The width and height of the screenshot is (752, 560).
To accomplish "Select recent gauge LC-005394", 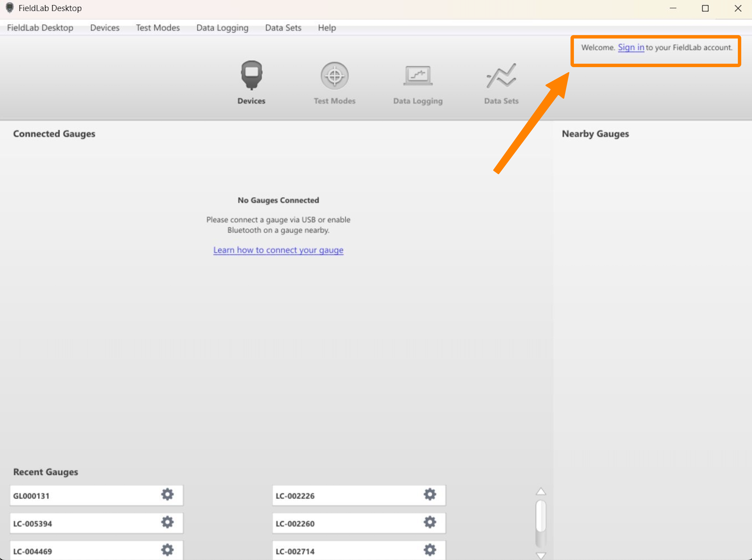I will [96, 523].
